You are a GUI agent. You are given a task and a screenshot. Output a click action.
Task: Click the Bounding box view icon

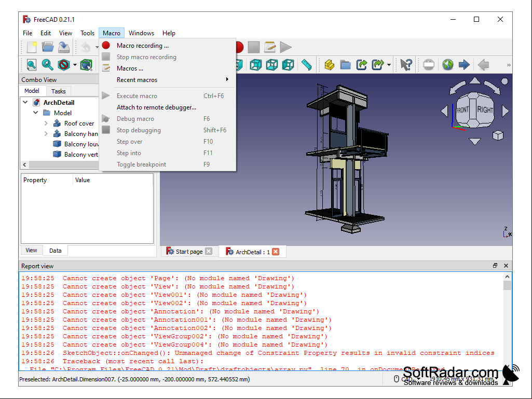click(86, 64)
